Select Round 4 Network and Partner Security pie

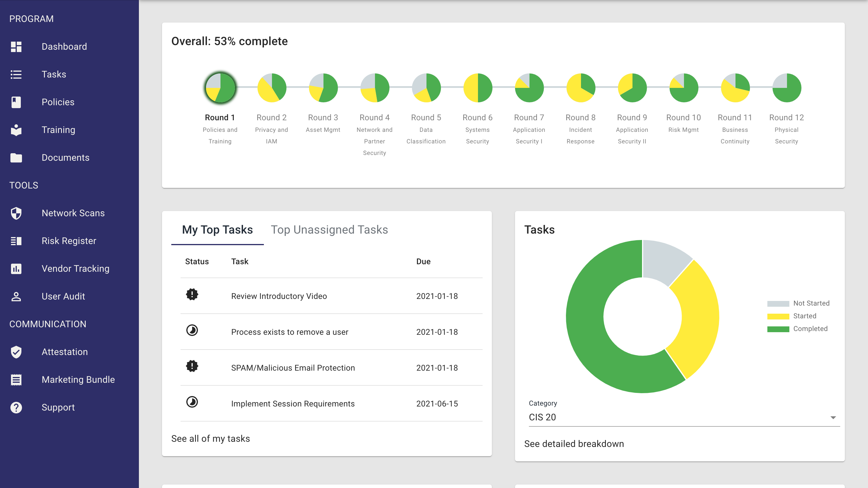pyautogui.click(x=375, y=88)
